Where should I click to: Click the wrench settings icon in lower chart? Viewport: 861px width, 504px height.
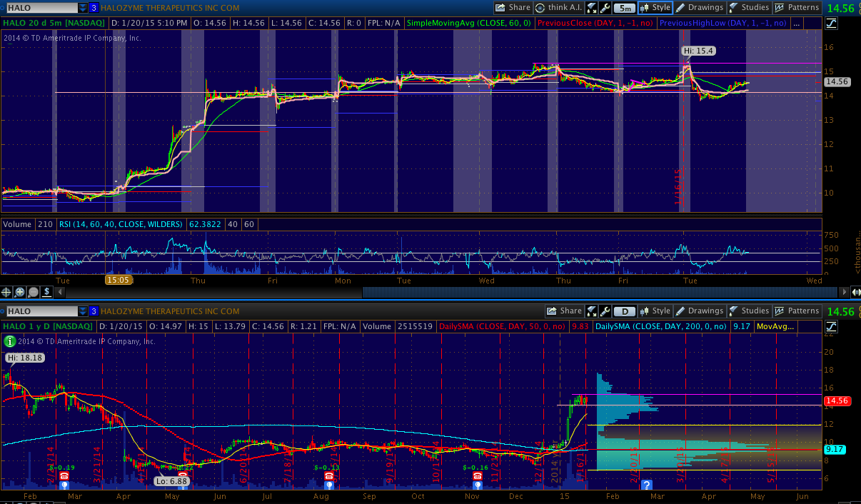pos(605,311)
